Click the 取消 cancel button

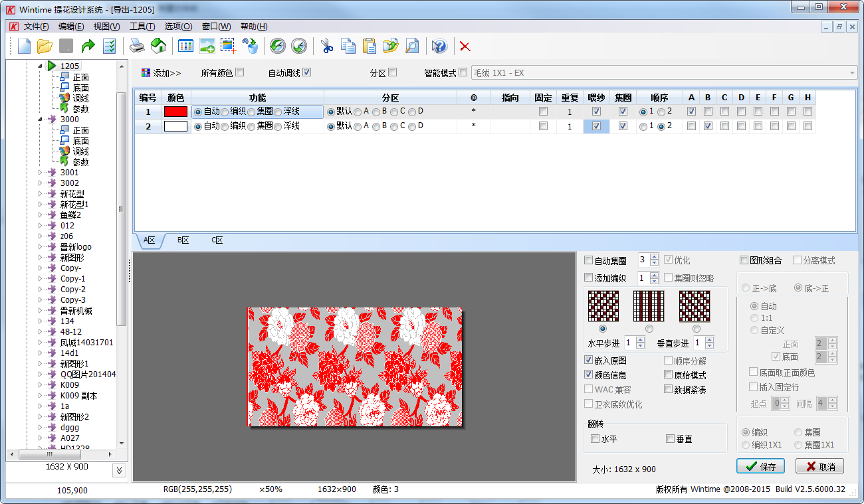click(x=819, y=466)
